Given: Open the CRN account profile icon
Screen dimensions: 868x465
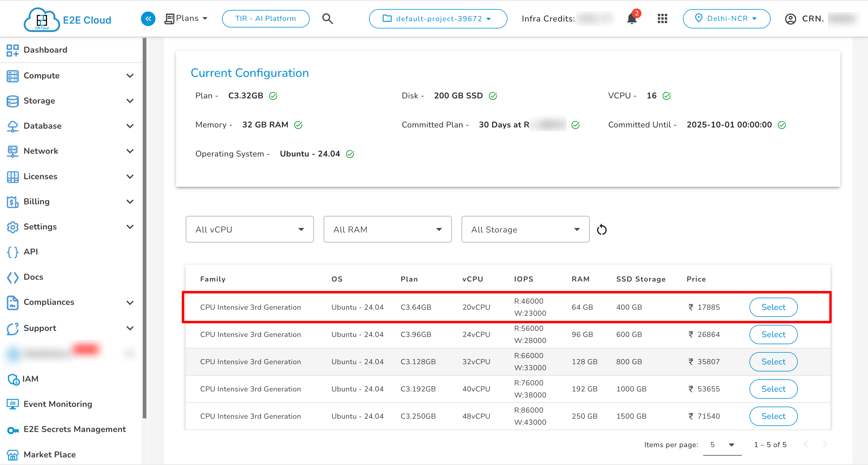Looking at the screenshot, I should (x=791, y=19).
